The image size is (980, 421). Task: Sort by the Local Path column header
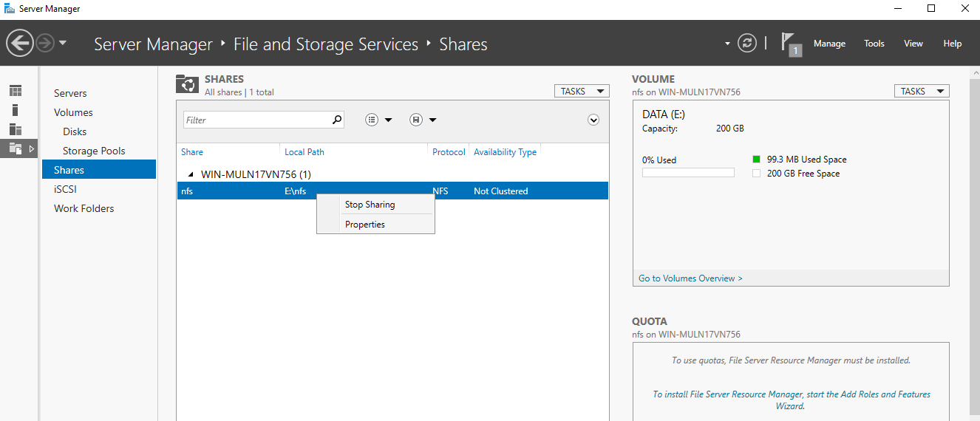(x=304, y=151)
